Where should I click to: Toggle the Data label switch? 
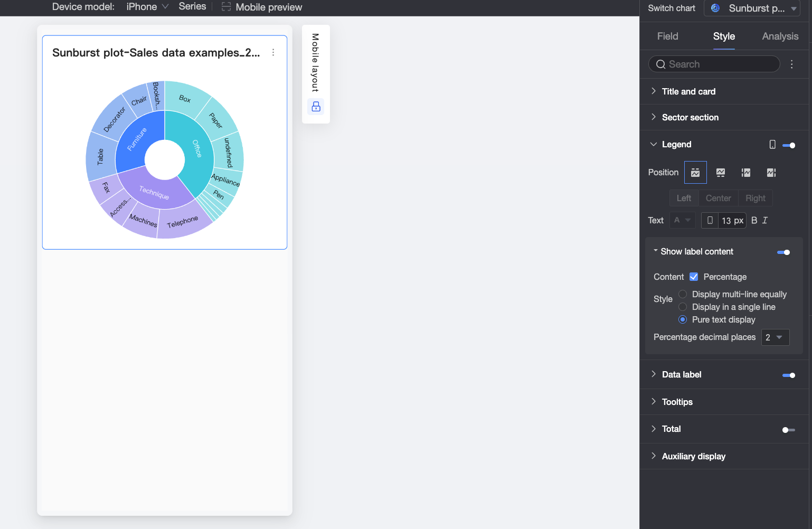pos(789,375)
